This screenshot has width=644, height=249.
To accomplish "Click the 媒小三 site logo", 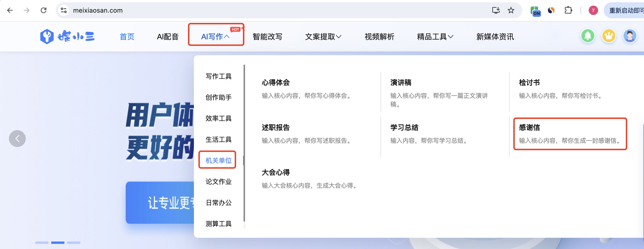I will (67, 37).
